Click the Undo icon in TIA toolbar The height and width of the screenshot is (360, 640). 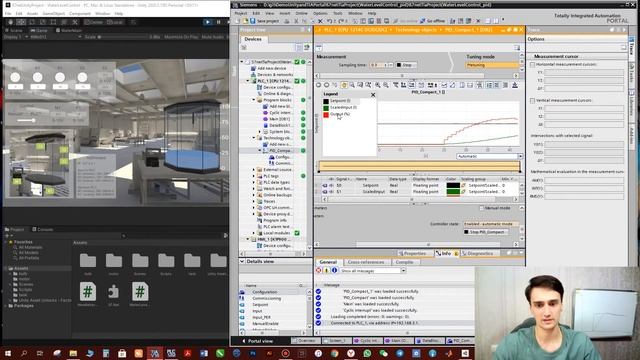pyautogui.click(x=329, y=21)
